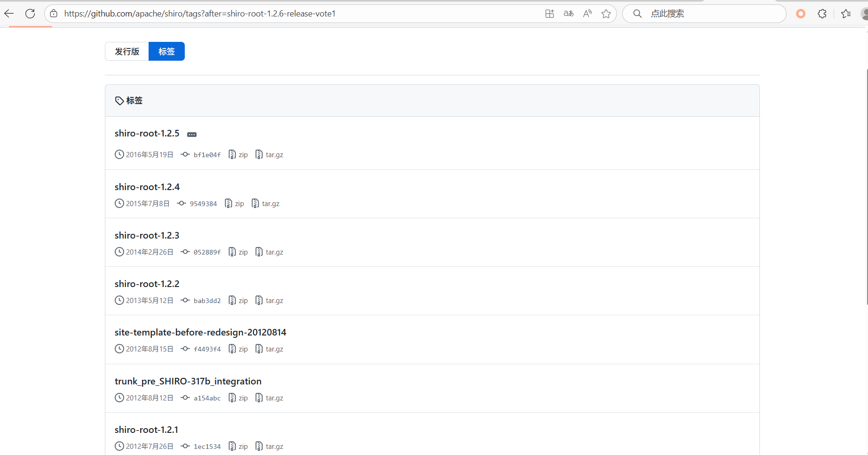Open read aloud icon in address bar

click(587, 14)
